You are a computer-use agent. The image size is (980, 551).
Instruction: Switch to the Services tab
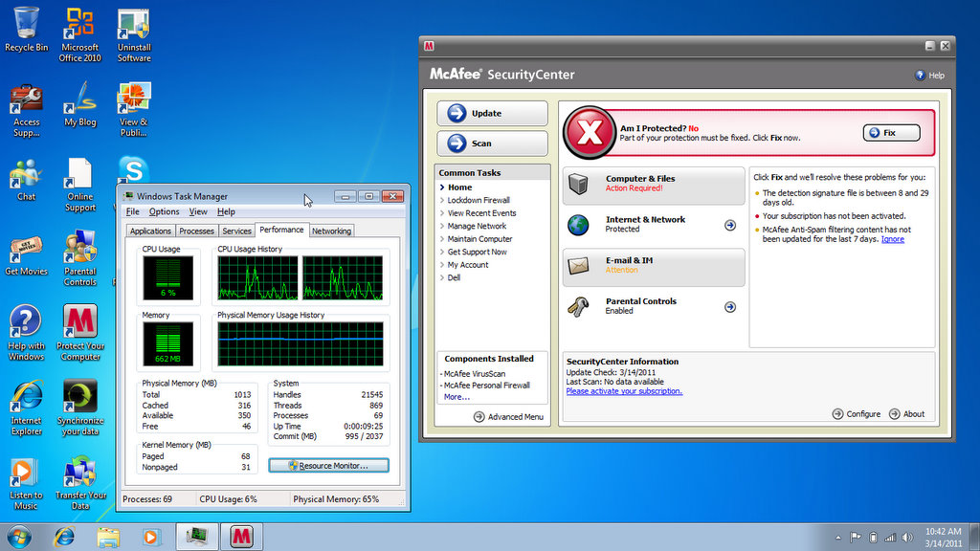[237, 231]
